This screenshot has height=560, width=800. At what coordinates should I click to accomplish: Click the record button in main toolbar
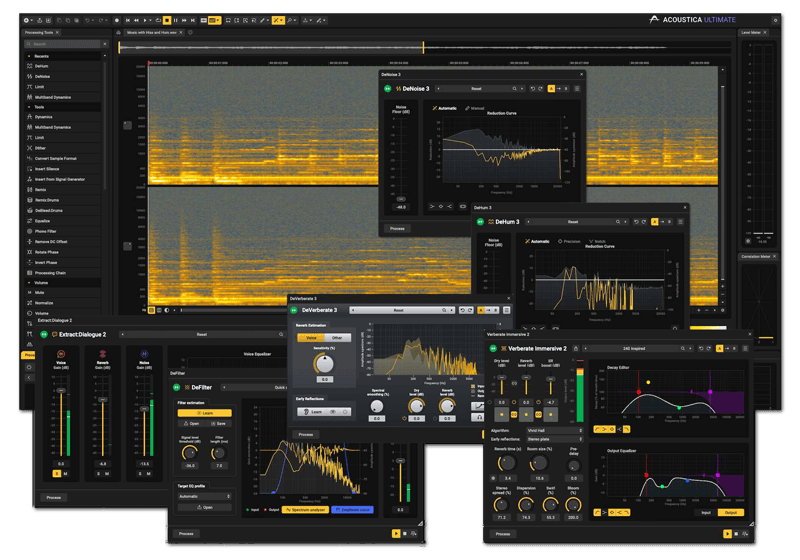117,20
